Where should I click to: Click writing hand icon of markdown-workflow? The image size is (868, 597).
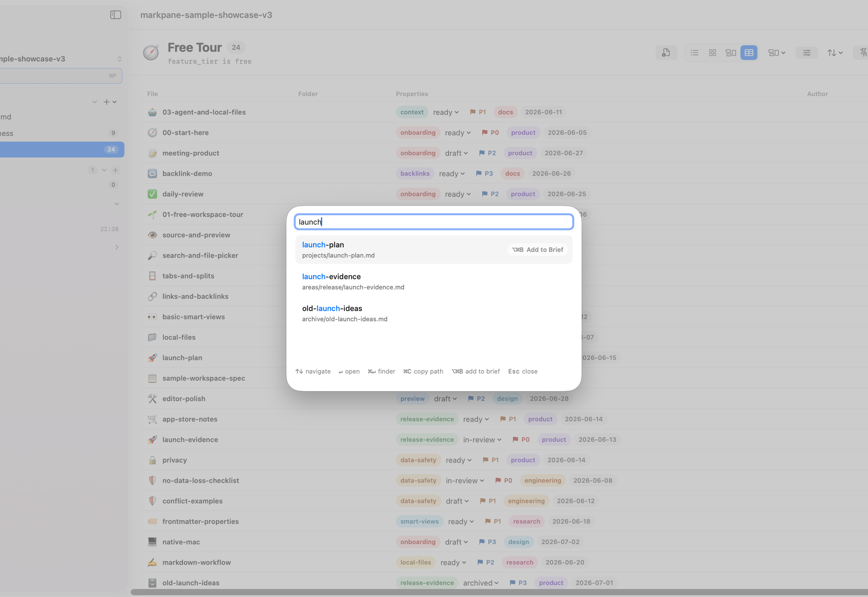[152, 563]
